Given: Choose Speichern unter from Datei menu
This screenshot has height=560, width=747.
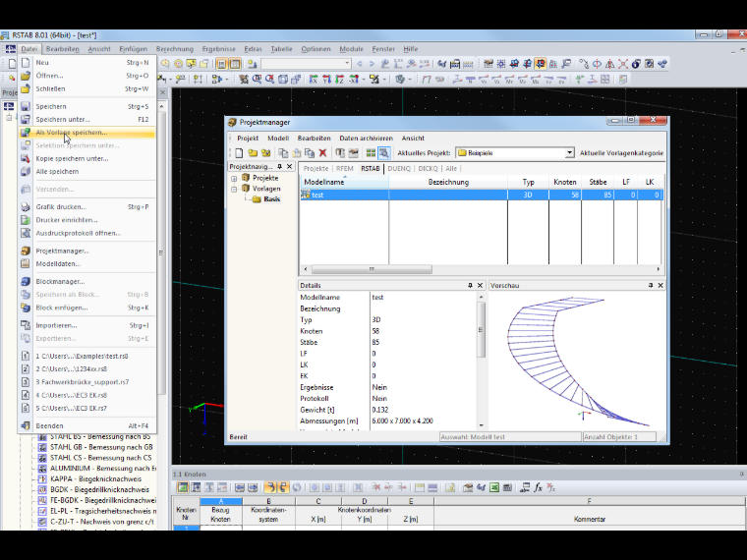Looking at the screenshot, I should click(87, 120).
